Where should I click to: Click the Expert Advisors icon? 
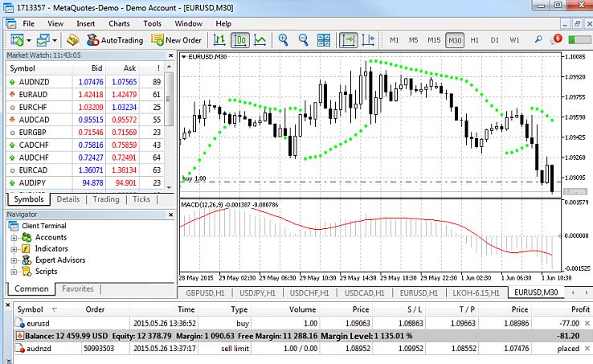(x=26, y=260)
